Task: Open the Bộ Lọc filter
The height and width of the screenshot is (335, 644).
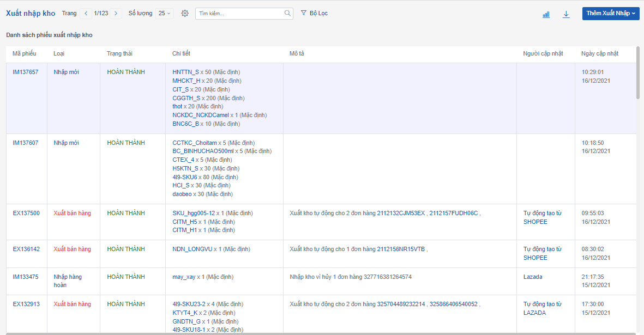Action: 314,13
